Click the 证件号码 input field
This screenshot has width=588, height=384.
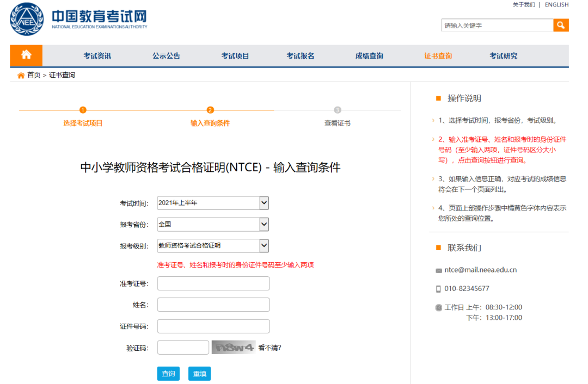[213, 326]
